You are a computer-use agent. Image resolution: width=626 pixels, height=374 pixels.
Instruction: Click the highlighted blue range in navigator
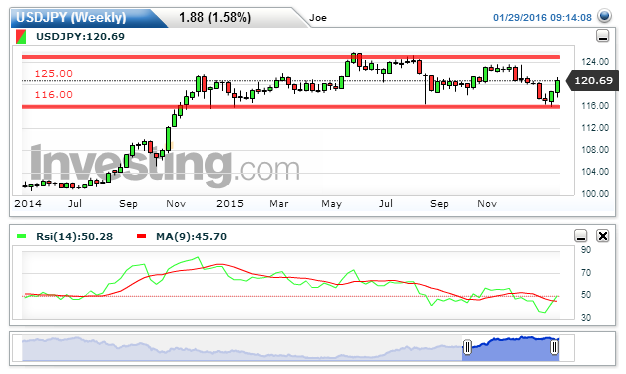[x=511, y=348]
